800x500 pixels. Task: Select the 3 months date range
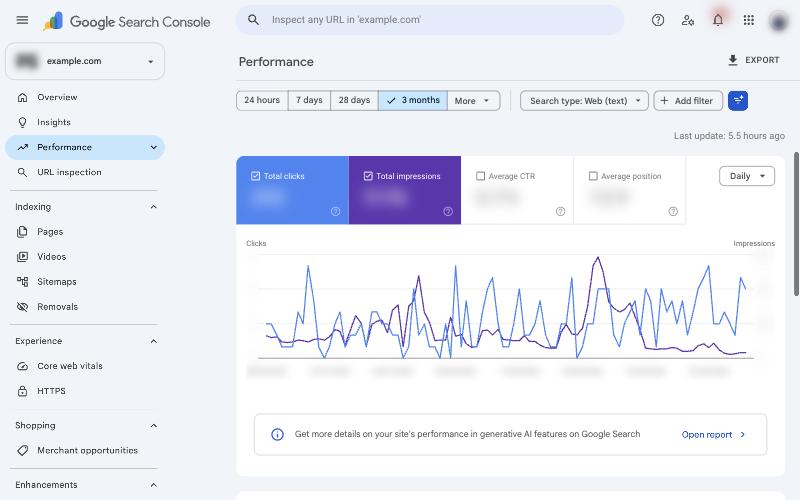(x=413, y=101)
